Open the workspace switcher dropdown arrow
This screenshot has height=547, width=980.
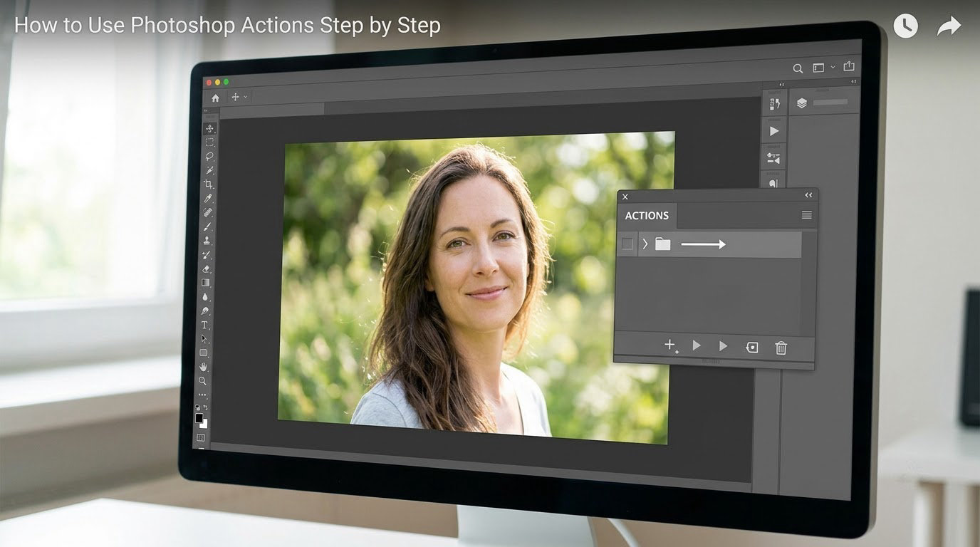coord(833,68)
